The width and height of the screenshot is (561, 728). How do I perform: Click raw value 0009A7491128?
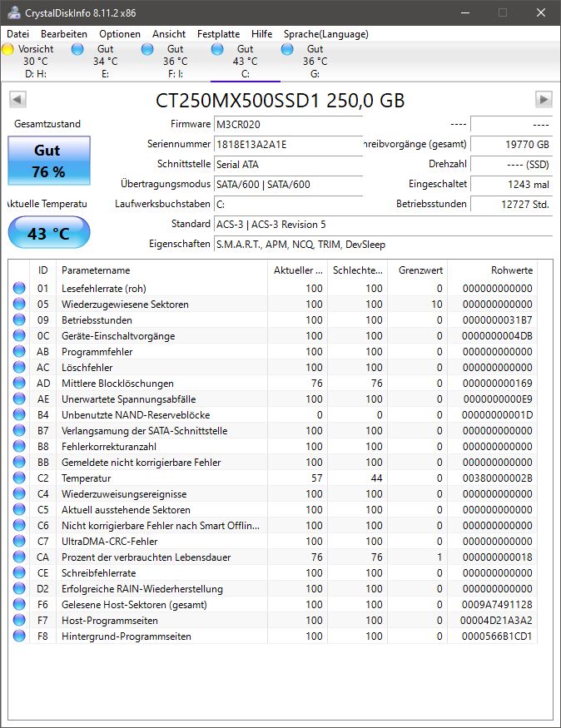[x=497, y=605]
